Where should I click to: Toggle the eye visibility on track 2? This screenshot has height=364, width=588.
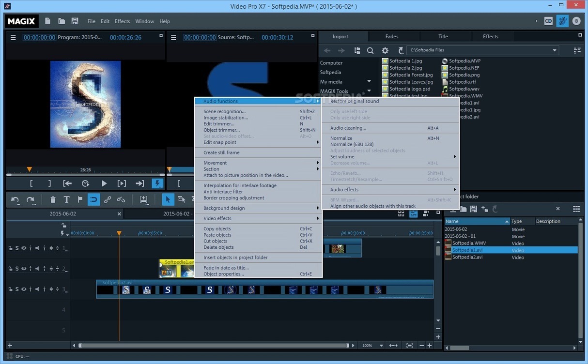pyautogui.click(x=24, y=269)
